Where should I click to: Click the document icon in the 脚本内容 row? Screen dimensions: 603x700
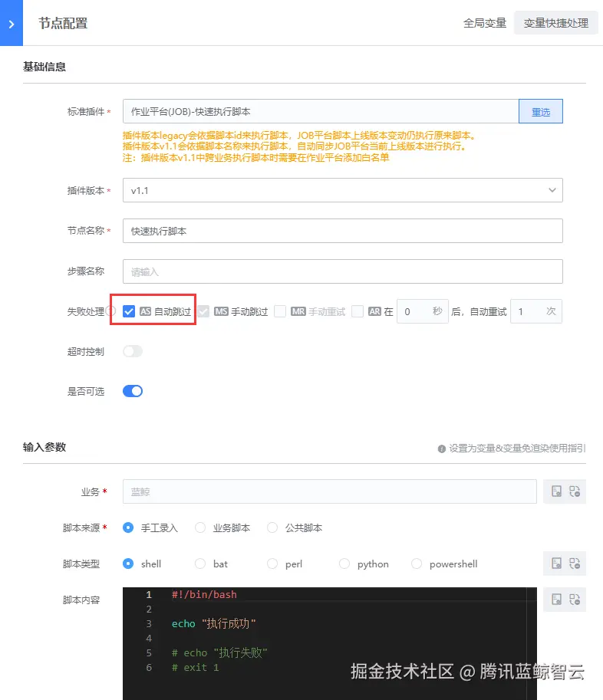(556, 599)
